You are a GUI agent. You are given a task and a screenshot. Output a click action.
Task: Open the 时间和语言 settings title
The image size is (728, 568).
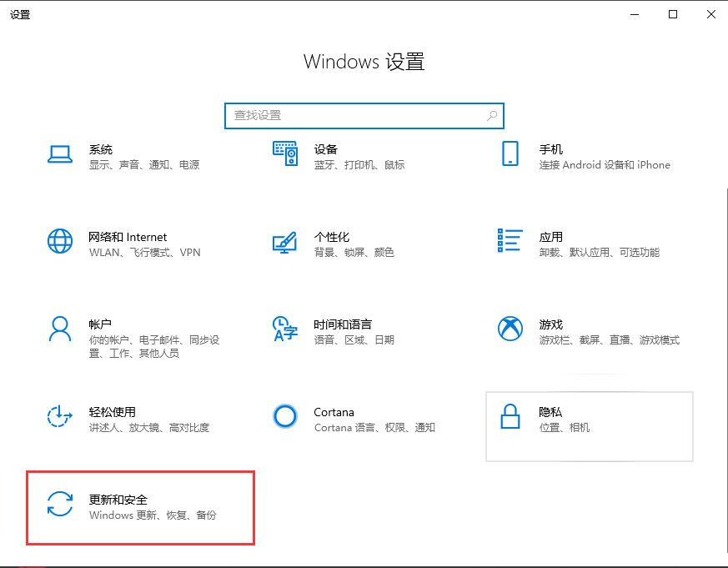(x=343, y=324)
